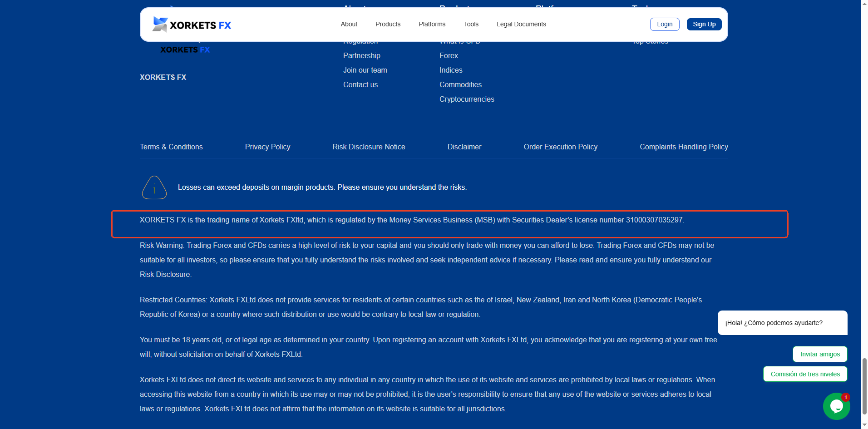
Task: Click the risk warning triangle icon
Action: coord(154,187)
